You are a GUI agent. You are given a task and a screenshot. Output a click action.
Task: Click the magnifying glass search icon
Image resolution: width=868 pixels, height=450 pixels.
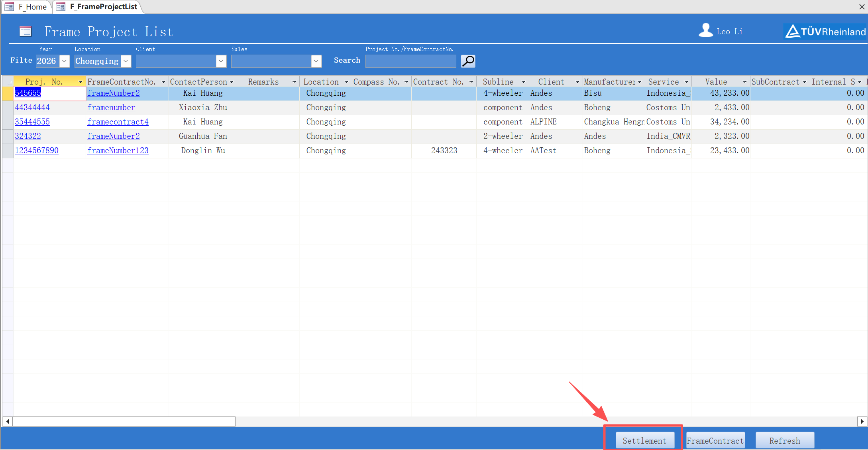468,61
